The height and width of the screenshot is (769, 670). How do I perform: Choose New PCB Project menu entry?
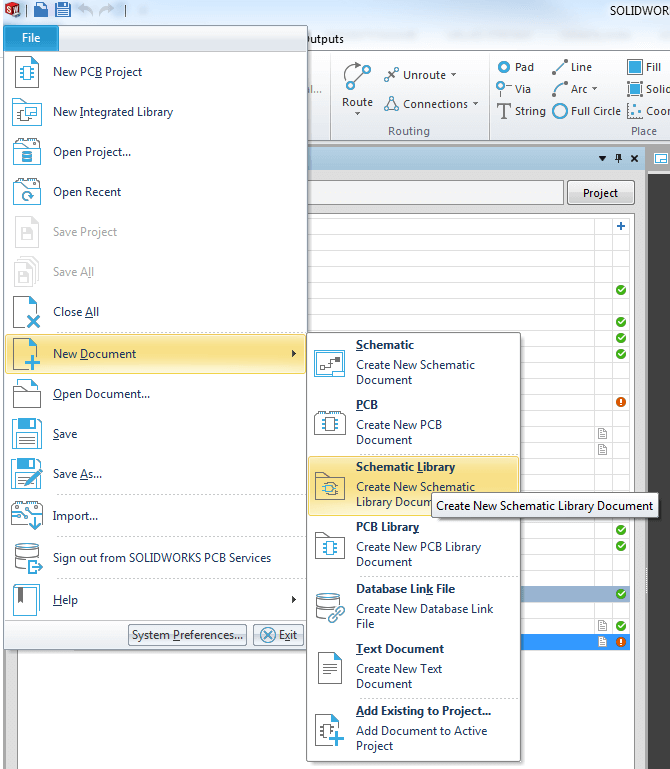click(155, 72)
